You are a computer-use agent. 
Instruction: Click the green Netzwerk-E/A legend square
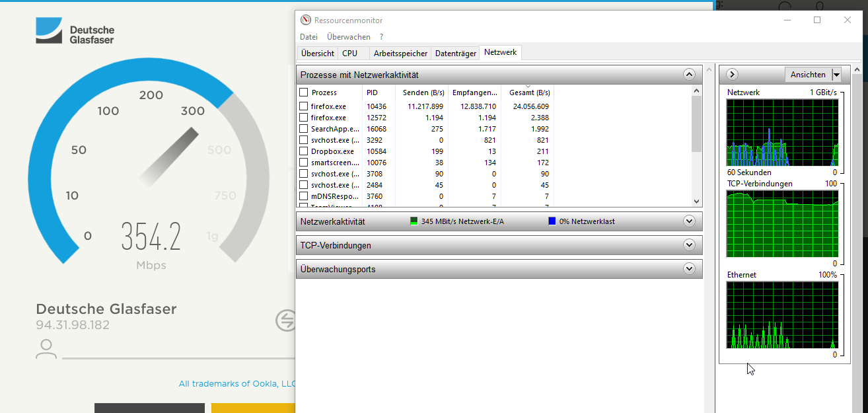click(414, 221)
